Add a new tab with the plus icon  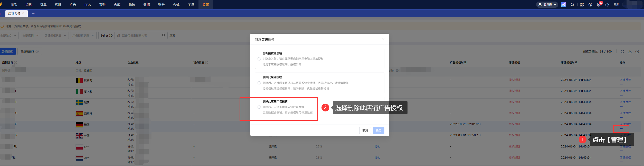pyautogui.click(x=33, y=13)
